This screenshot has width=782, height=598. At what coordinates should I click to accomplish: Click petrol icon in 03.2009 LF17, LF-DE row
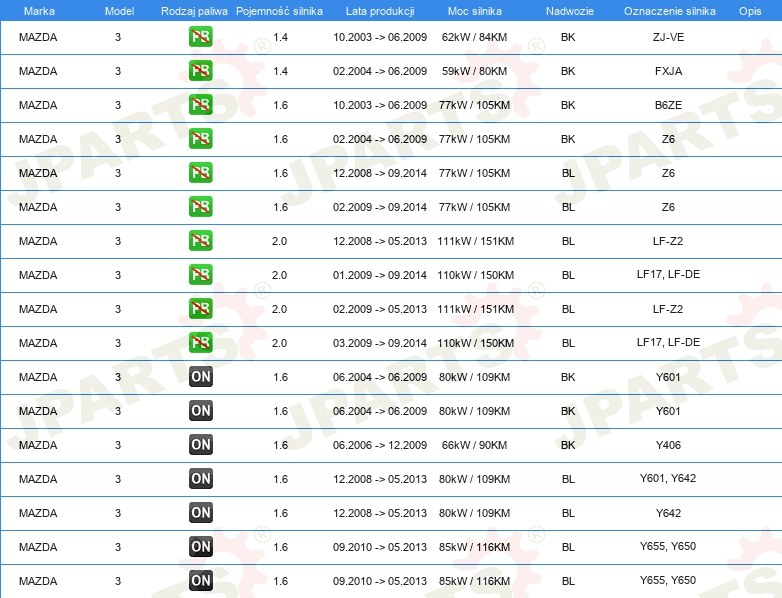pos(200,343)
